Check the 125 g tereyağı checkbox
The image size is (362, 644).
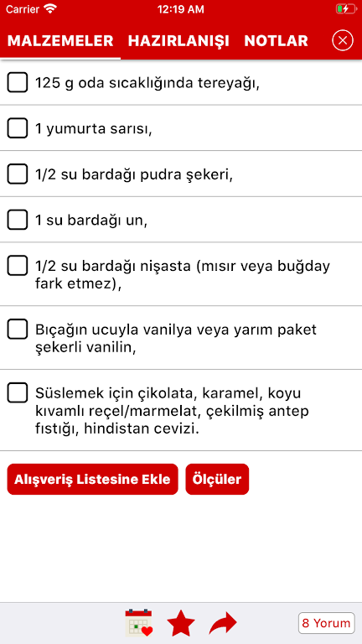click(x=18, y=82)
